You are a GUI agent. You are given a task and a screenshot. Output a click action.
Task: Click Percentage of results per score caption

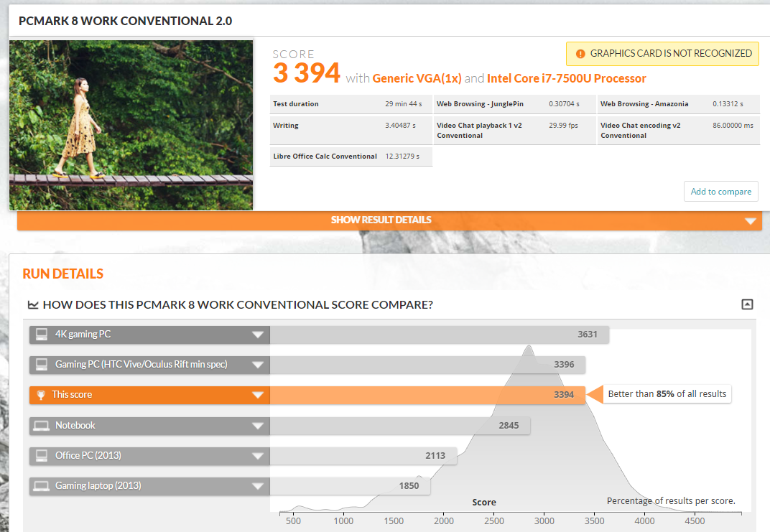(671, 501)
